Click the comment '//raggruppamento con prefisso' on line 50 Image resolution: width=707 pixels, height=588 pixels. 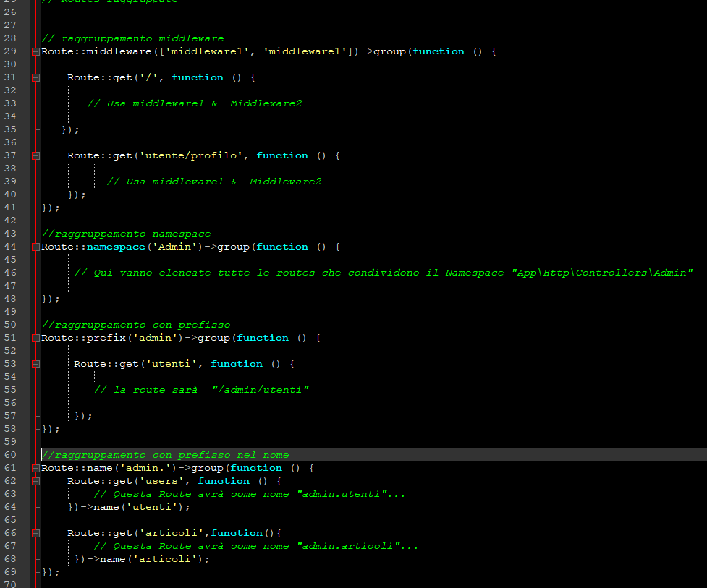point(136,325)
